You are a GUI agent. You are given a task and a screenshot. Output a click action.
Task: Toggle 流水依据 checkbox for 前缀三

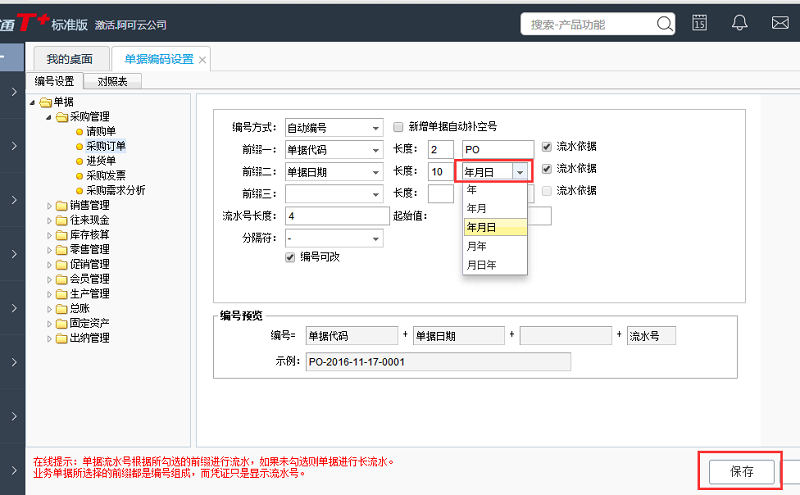coord(546,191)
